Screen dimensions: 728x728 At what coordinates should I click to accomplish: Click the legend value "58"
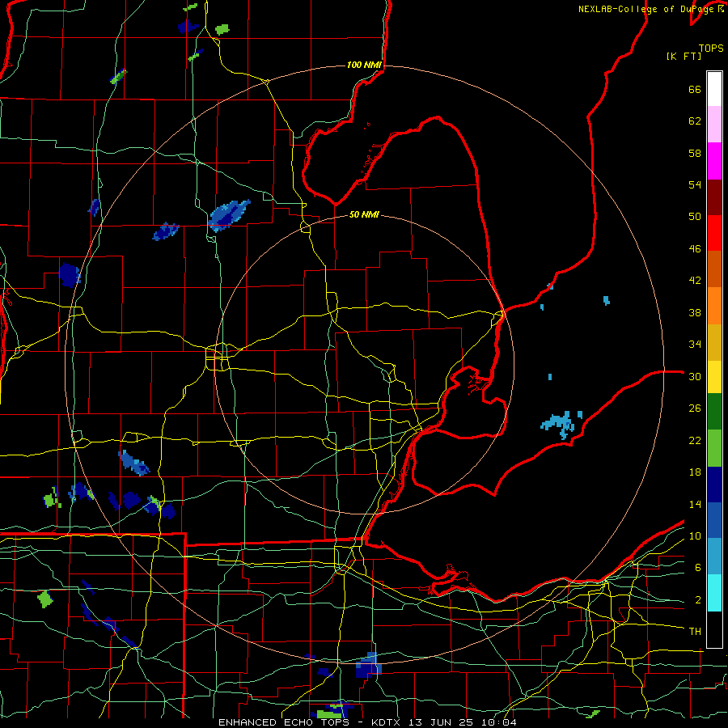695,153
